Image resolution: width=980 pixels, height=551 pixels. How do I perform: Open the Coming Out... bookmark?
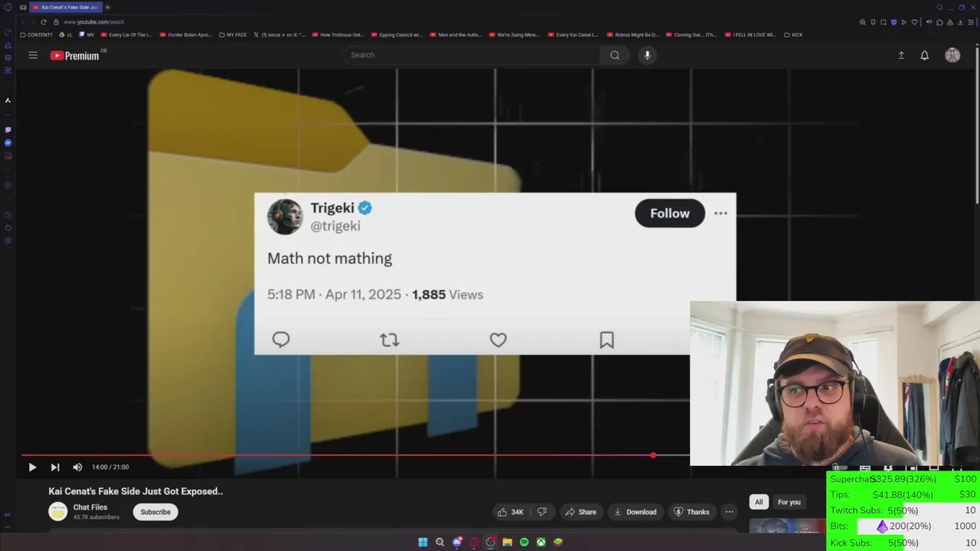(x=691, y=34)
